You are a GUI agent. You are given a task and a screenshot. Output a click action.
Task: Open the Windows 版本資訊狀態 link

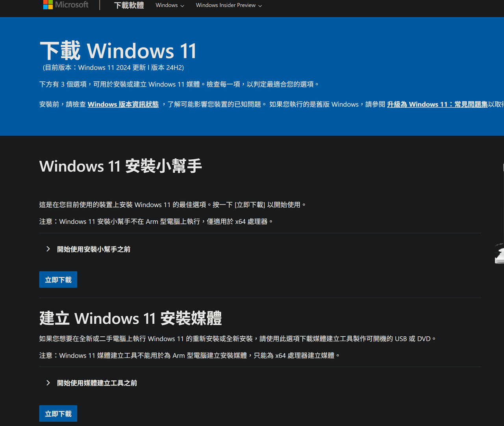click(123, 104)
